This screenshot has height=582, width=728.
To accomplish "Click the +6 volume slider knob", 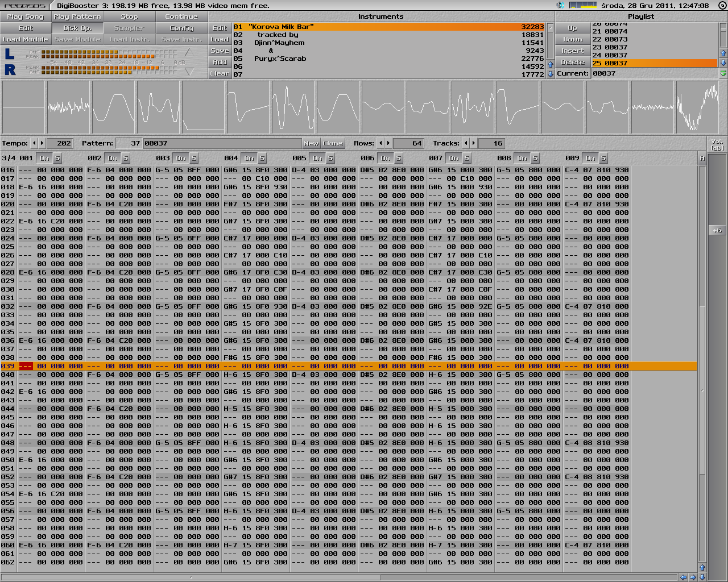I will 717,230.
